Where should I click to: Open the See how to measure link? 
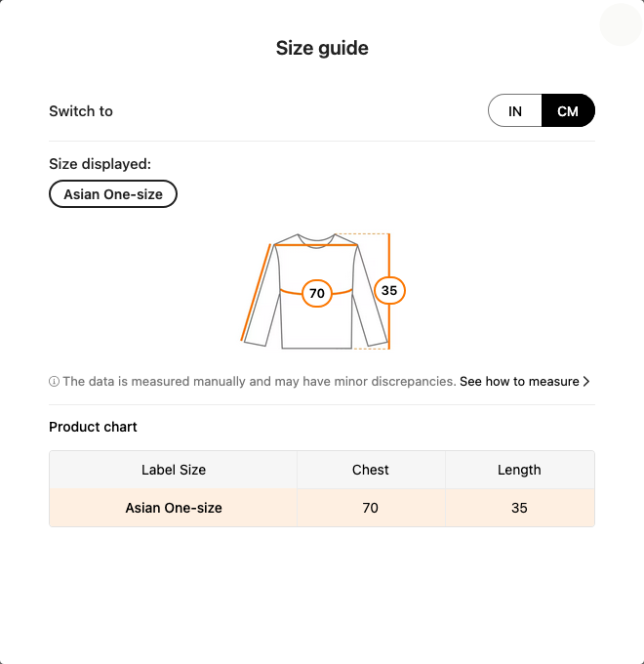[519, 381]
